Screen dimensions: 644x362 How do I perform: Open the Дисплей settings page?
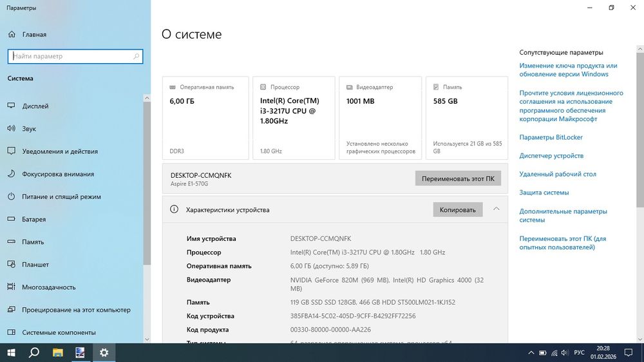pos(72,106)
